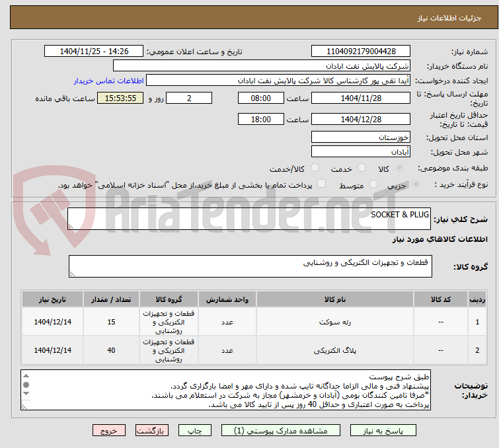This screenshot has width=499, height=448.
Task: Click the validity time field 18:00
Action: (x=260, y=120)
